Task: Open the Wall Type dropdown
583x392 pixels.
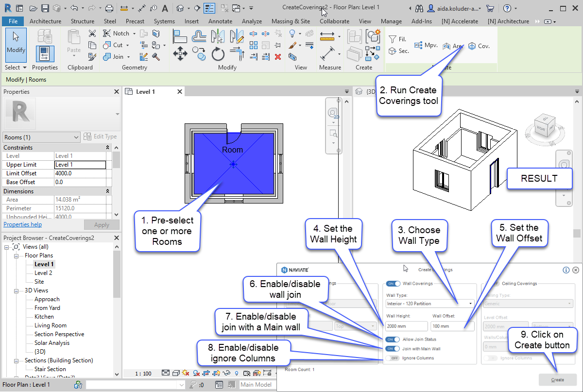Action: [x=429, y=304]
